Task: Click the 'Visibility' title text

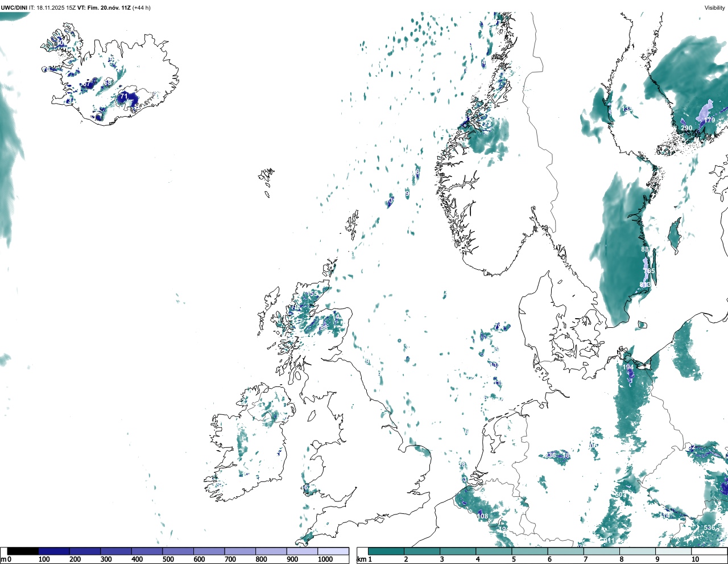Action: point(714,7)
